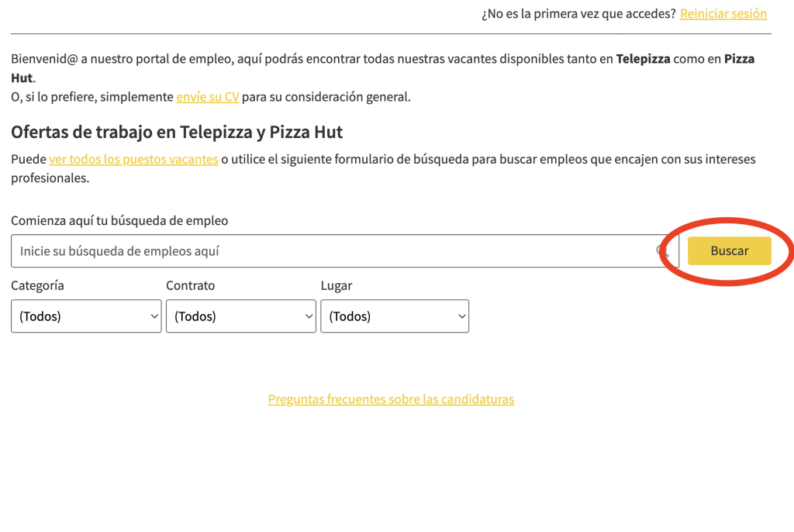Open the Lugar dropdown
Image resolution: width=794 pixels, height=532 pixels.
coord(395,316)
